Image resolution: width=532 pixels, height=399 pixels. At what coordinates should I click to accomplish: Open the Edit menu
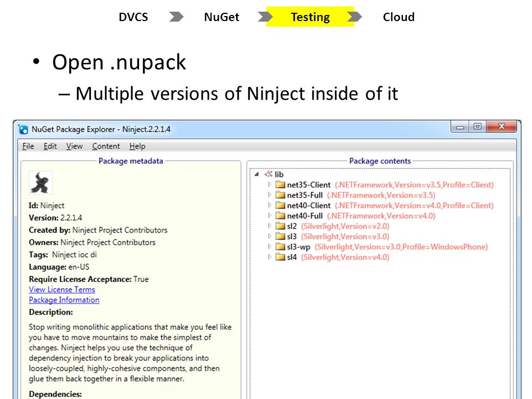click(50, 146)
